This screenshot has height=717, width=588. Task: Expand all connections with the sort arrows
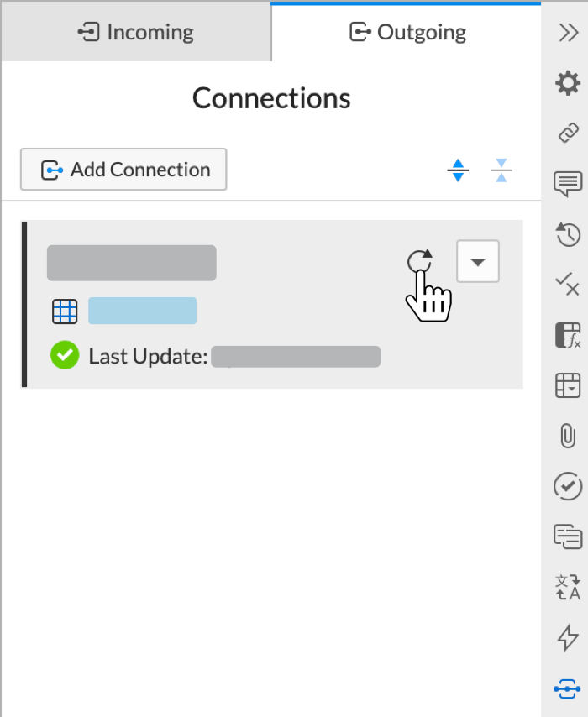pyautogui.click(x=458, y=170)
